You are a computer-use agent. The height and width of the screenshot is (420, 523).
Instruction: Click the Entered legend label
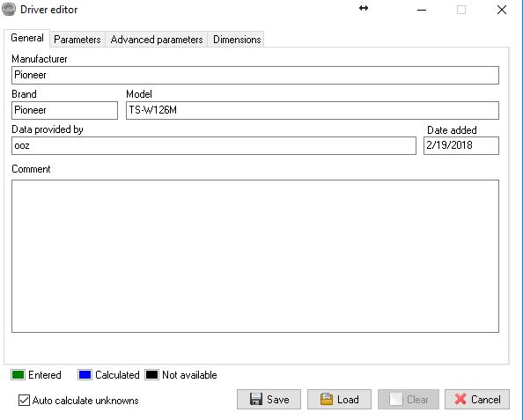coord(45,375)
